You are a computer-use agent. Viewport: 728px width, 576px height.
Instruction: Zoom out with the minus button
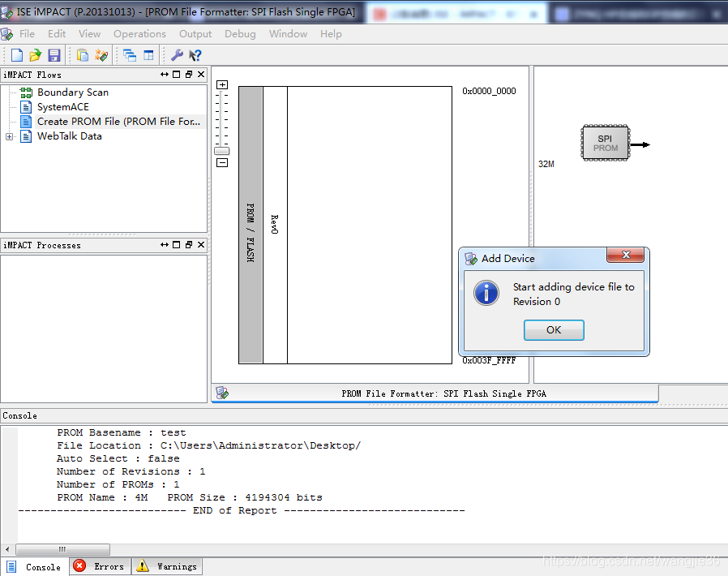[x=222, y=162]
